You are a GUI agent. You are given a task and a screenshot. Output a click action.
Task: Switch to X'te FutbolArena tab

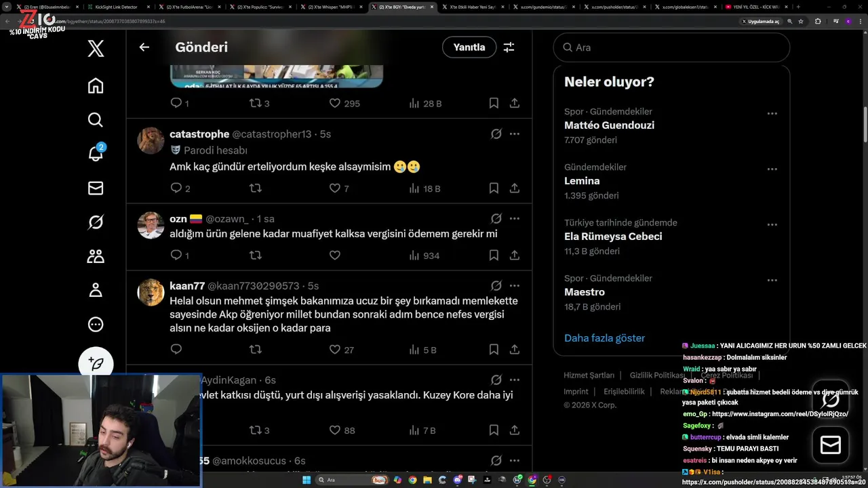191,7
